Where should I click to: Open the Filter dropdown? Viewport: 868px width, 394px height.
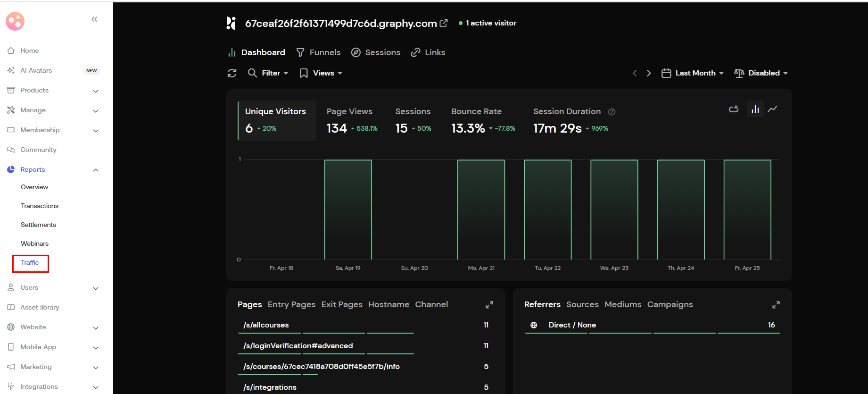coord(268,73)
